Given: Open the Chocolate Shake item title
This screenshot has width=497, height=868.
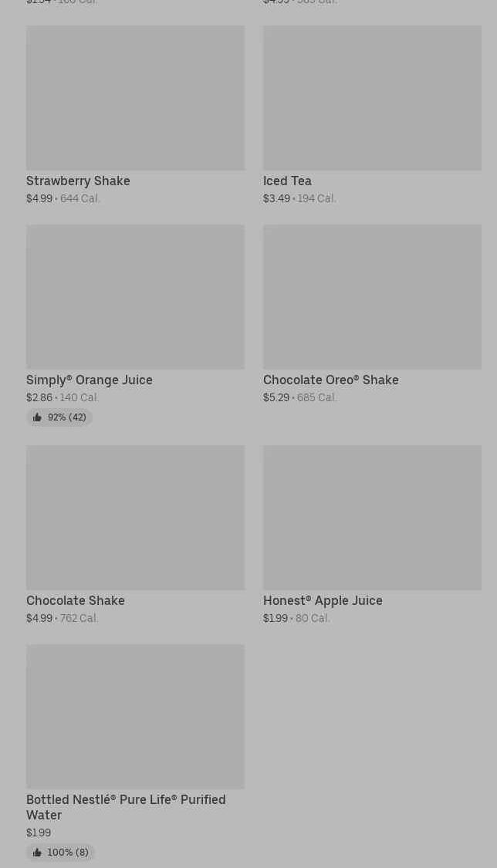Looking at the screenshot, I should [76, 600].
